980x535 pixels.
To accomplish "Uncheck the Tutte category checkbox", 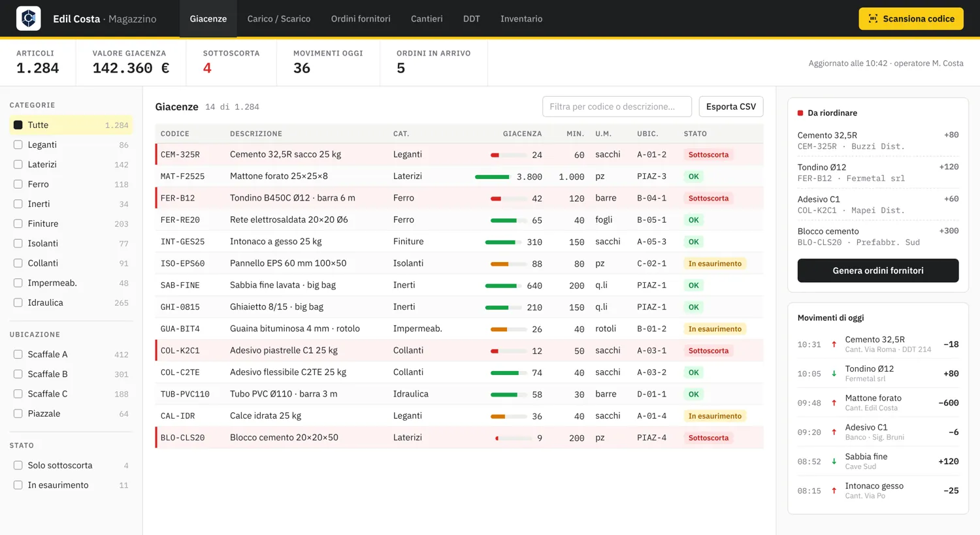I will click(x=18, y=125).
